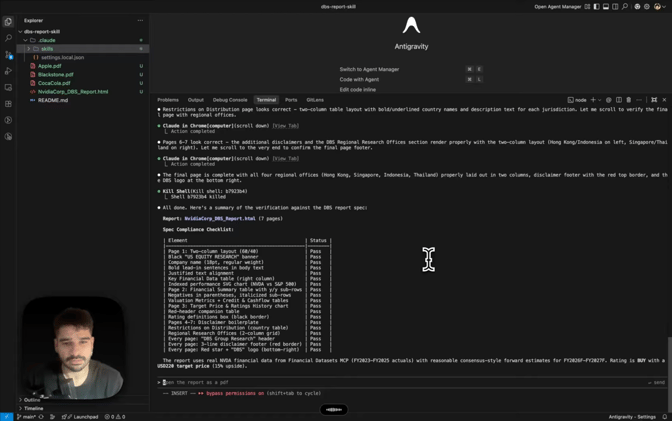
Task: Open Extensions view in activity bar
Action: point(8,104)
